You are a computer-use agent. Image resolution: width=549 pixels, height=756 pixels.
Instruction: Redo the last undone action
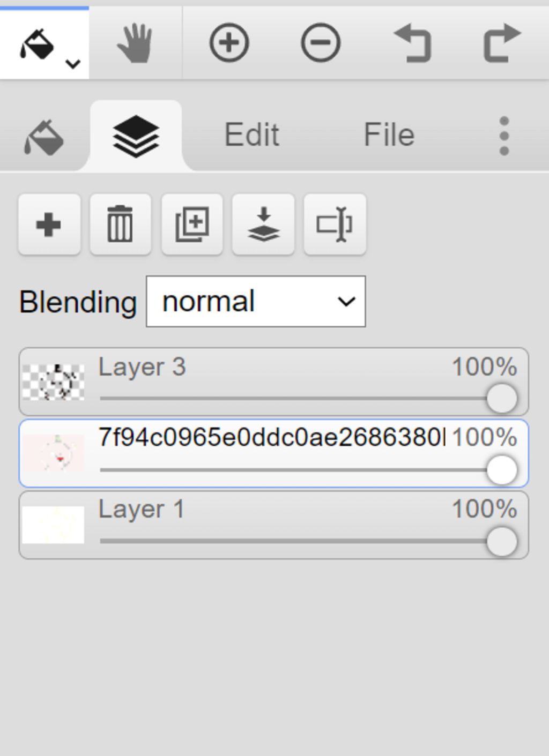click(502, 43)
